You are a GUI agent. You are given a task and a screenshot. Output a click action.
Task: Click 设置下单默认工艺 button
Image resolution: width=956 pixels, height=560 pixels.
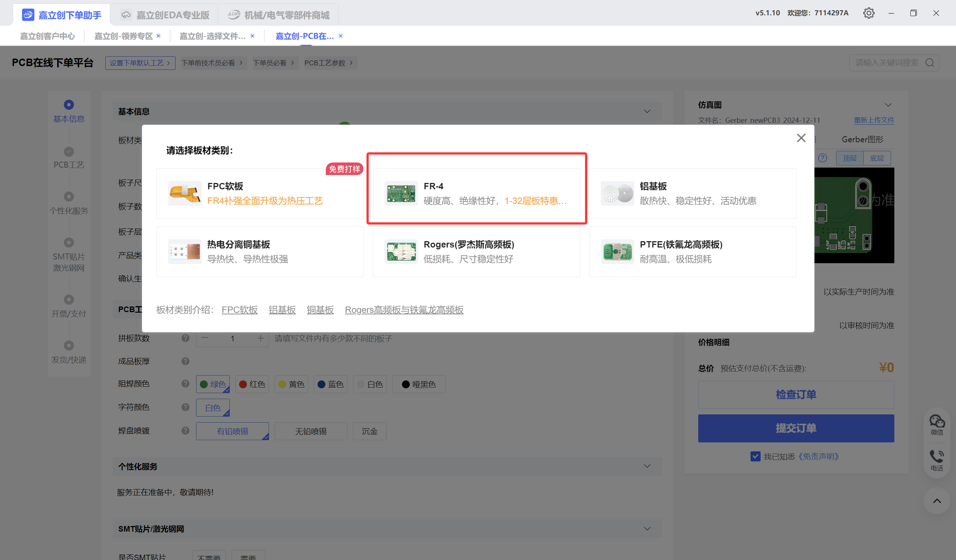(x=140, y=63)
